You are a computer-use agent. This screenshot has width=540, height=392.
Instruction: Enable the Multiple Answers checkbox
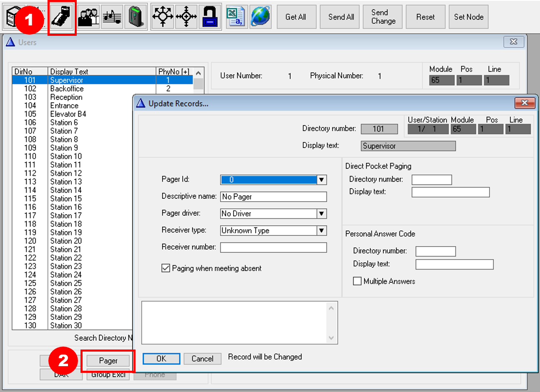point(357,281)
